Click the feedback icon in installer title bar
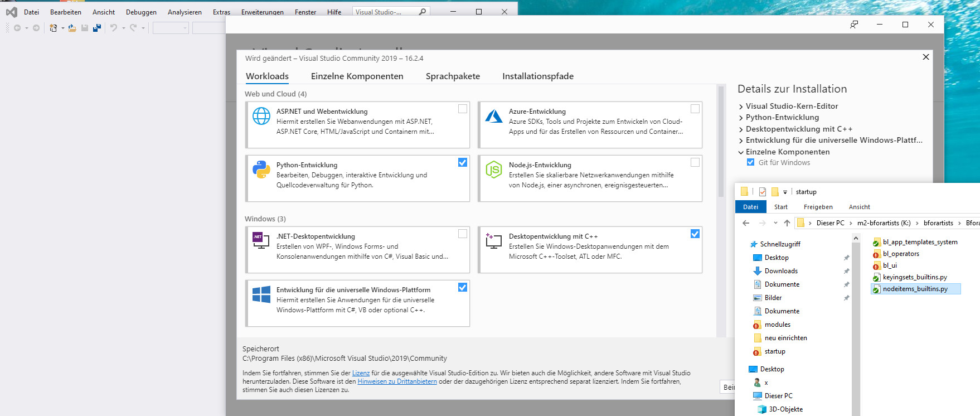980x416 pixels. click(x=853, y=25)
